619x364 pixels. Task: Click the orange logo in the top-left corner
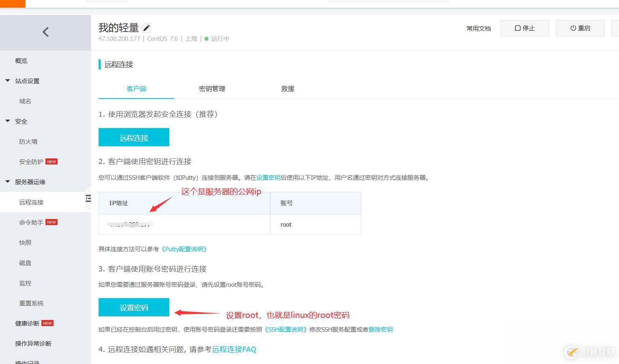13,4
